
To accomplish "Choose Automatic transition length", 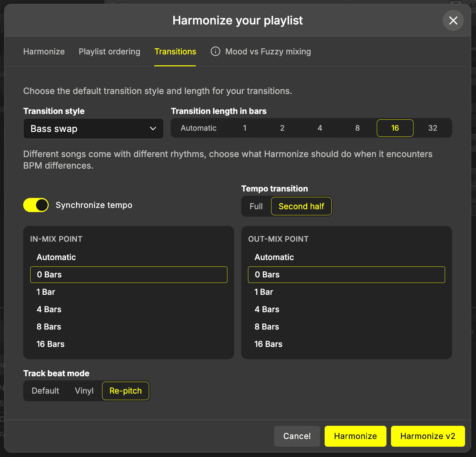I will 198,128.
